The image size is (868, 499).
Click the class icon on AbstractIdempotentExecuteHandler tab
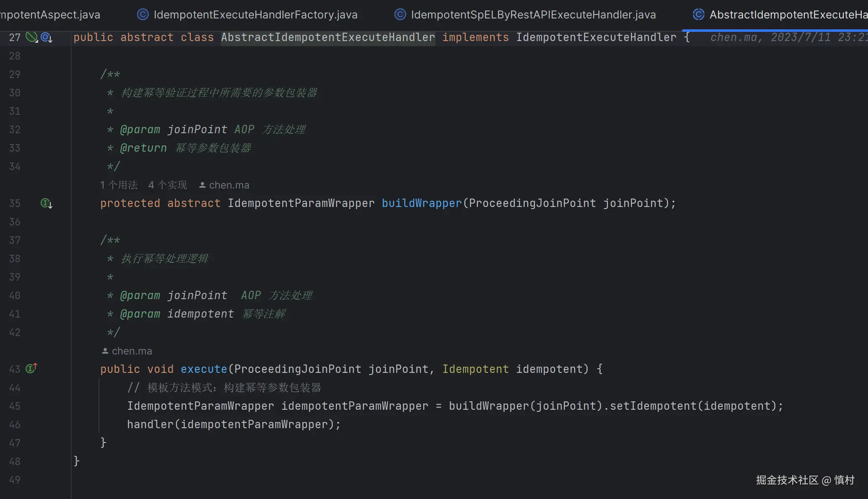(698, 15)
